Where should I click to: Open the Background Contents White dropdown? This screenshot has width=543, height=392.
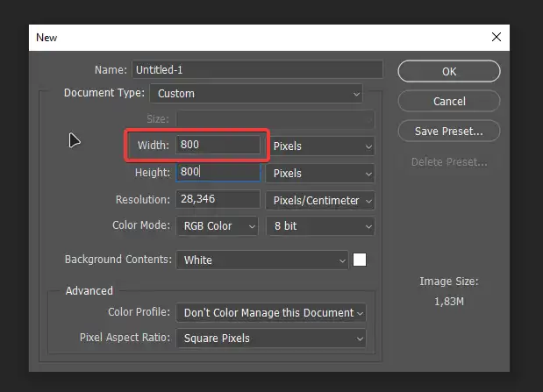(262, 260)
